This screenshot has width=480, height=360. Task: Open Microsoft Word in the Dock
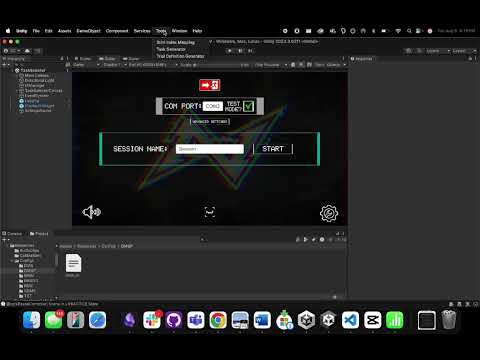point(262,320)
